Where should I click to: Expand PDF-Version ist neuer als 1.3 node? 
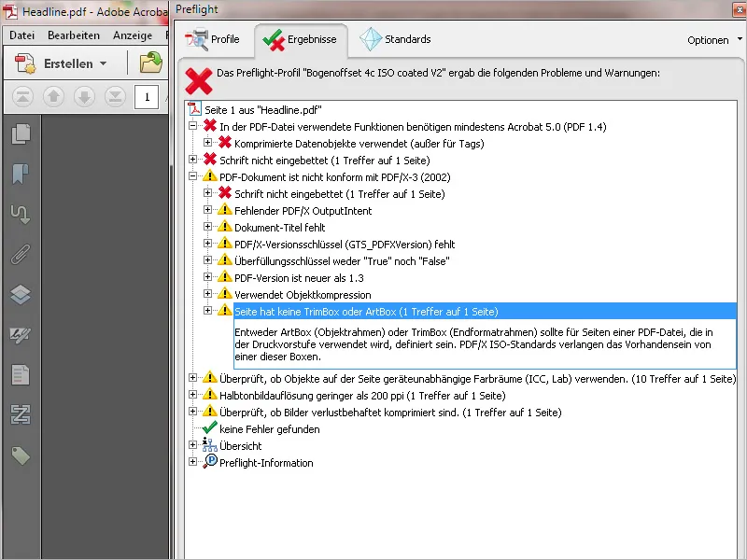[x=207, y=276]
